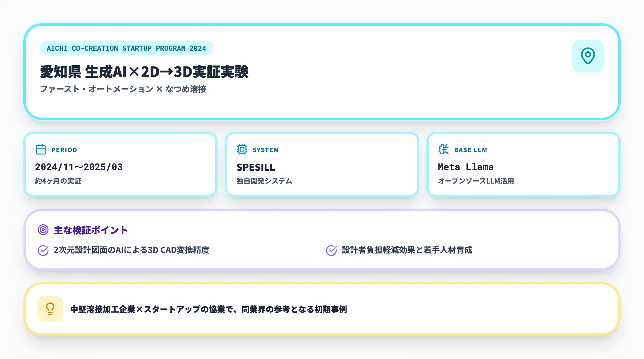Image resolution: width=644 pixels, height=359 pixels.
Task: Click the map pin location icon
Action: tap(588, 56)
